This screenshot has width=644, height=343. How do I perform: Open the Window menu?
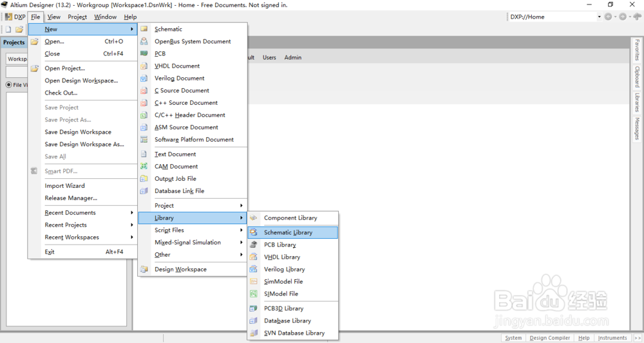click(106, 17)
